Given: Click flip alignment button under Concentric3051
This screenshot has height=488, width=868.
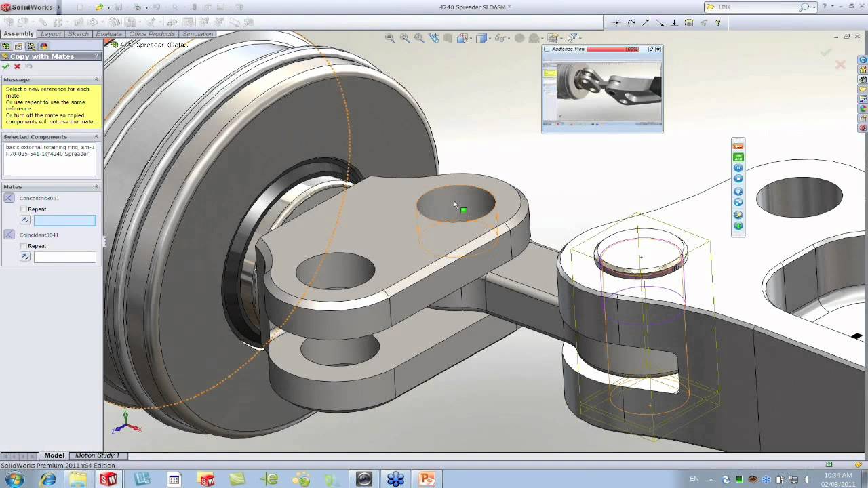Looking at the screenshot, I should (25, 220).
